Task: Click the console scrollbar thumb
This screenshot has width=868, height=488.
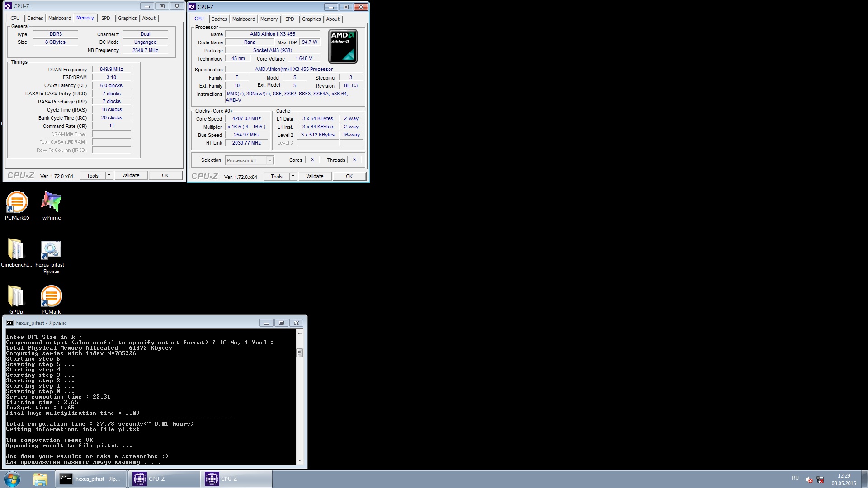Action: click(x=299, y=353)
